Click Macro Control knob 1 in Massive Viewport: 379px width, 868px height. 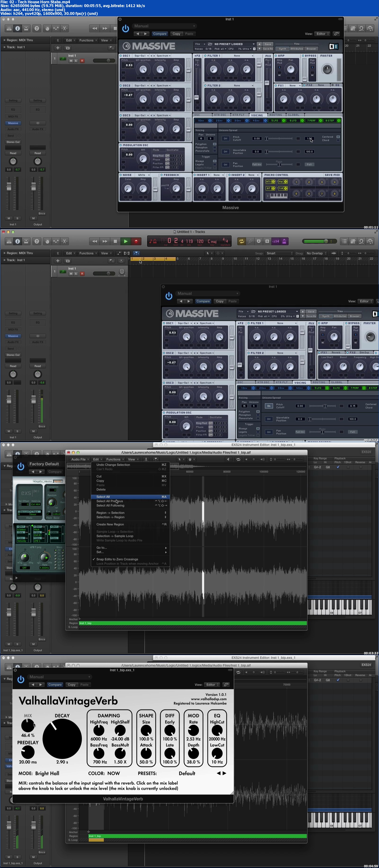tap(296, 182)
